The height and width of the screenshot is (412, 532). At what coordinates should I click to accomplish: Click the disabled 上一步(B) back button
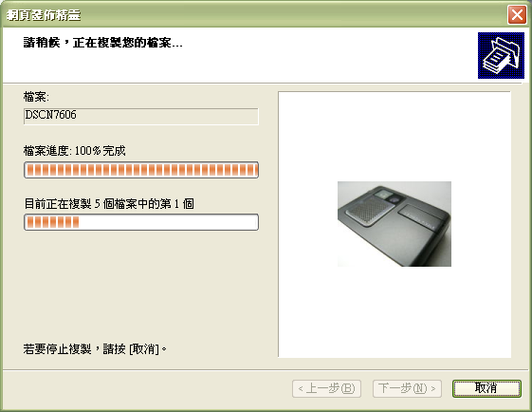coord(326,388)
